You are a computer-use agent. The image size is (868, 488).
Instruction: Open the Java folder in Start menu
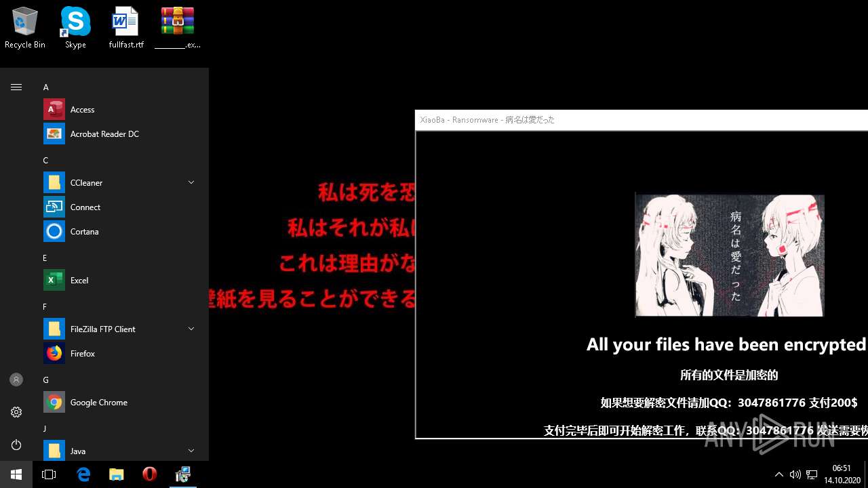[121, 451]
